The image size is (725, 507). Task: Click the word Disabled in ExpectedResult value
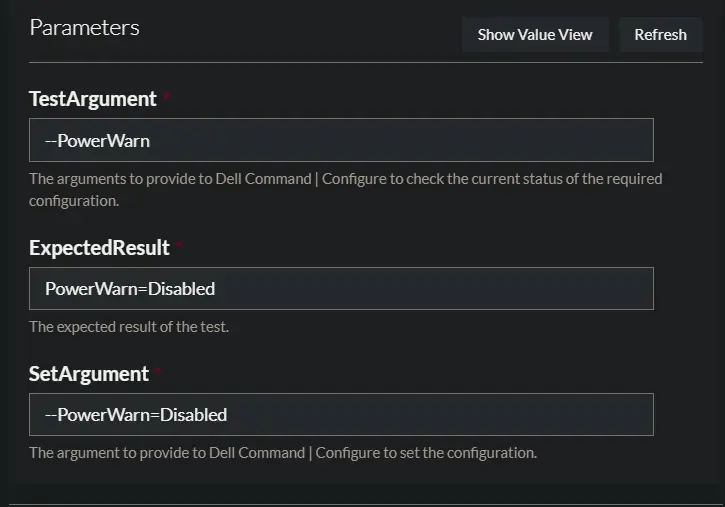tap(181, 289)
